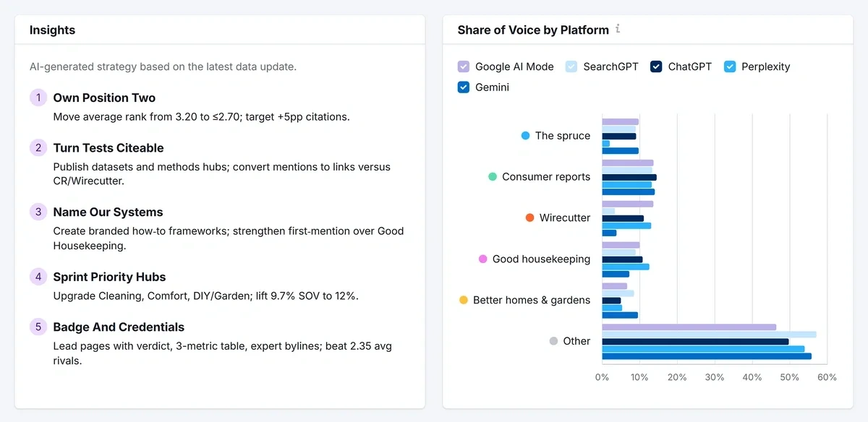Toggle the Gemini platform checkbox
This screenshot has width=868, height=422.
point(464,87)
